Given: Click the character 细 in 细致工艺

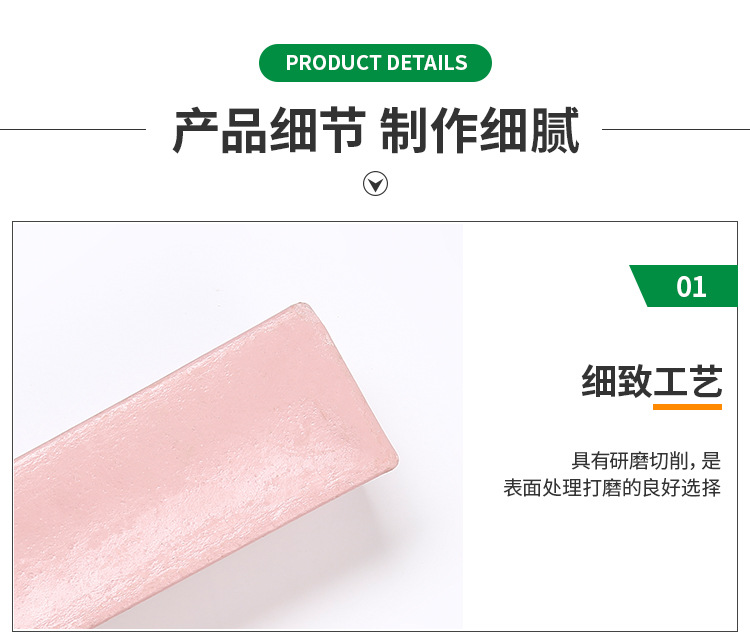Looking at the screenshot, I should 598,381.
